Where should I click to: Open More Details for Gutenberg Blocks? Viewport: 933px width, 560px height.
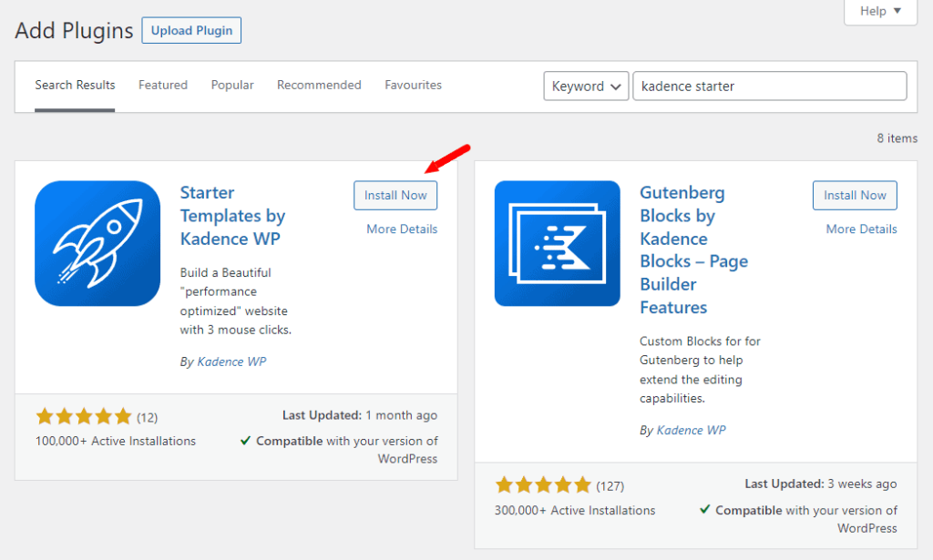click(861, 229)
